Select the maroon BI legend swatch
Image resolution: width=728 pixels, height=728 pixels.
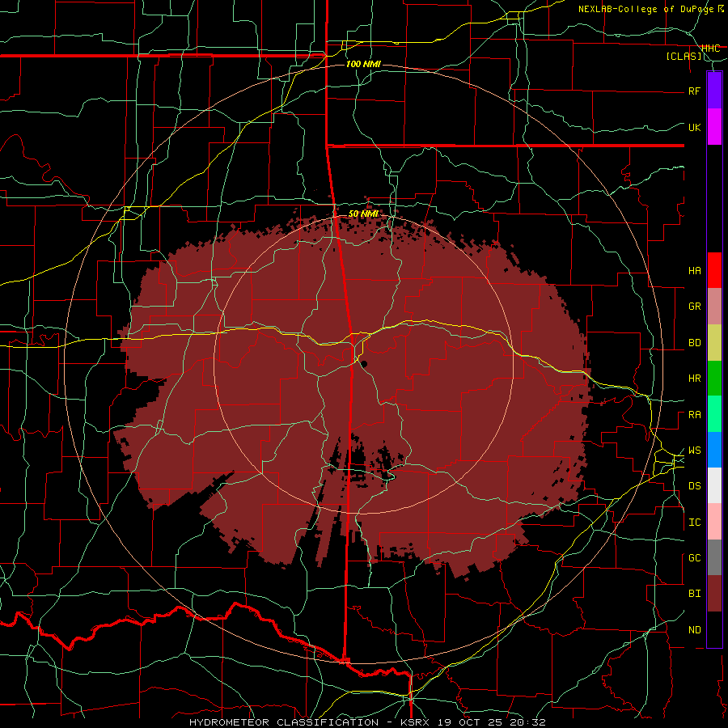pos(714,594)
